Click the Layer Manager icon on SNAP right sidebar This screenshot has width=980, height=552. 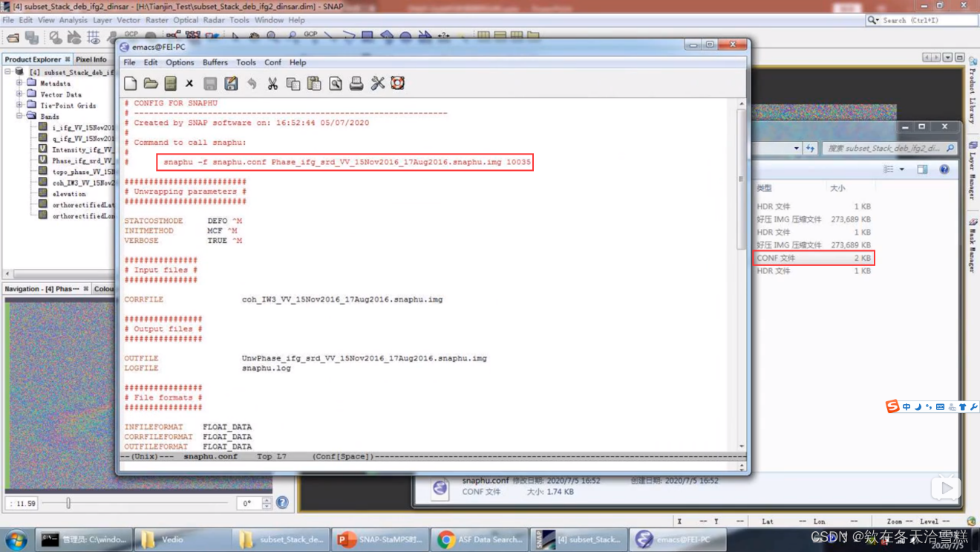972,146
